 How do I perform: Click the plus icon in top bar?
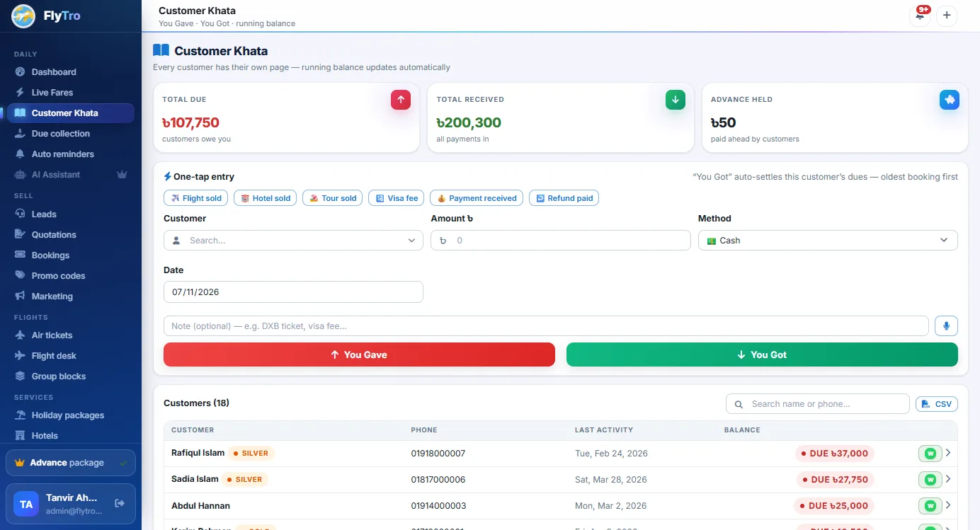[947, 16]
